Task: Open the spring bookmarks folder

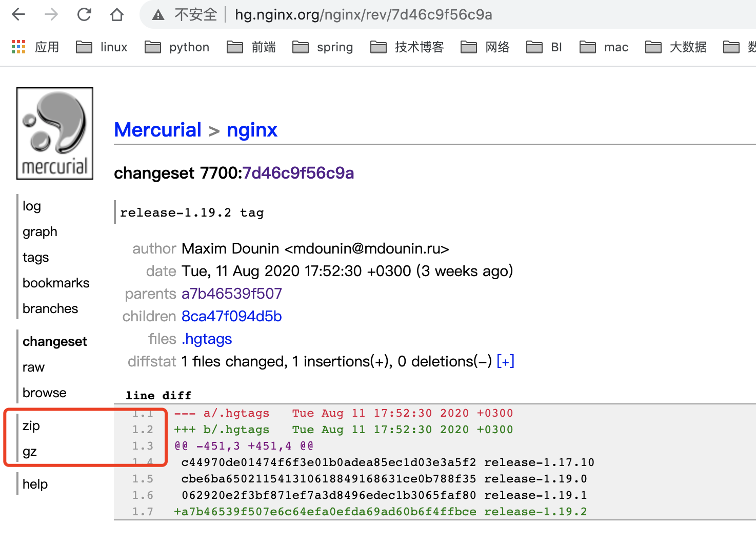Action: [323, 47]
